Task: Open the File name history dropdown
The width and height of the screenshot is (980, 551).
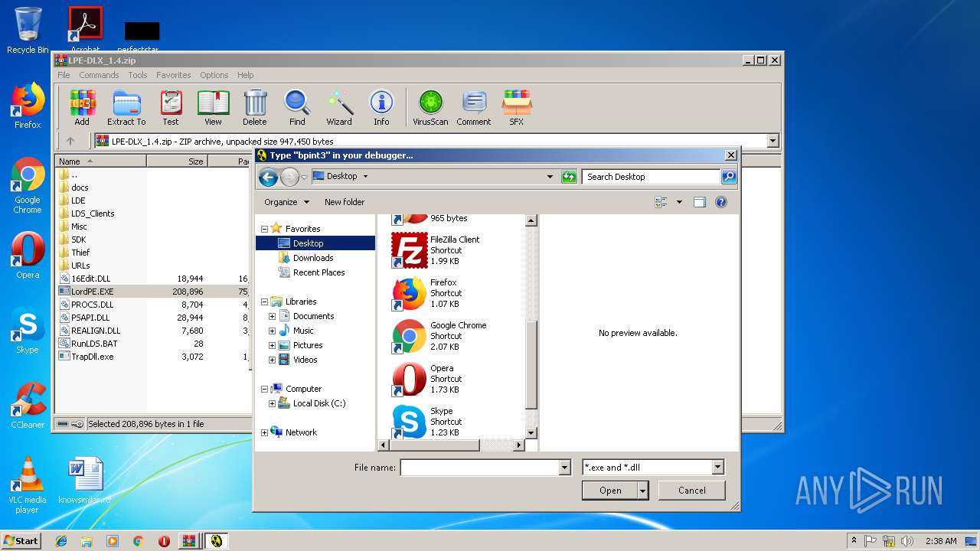Action: [x=565, y=467]
